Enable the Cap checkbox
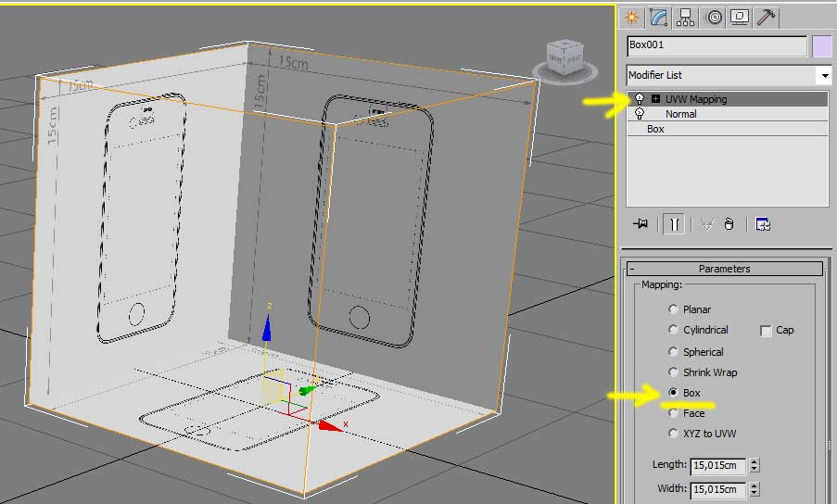Screen dimensions: 837x504 [766, 331]
